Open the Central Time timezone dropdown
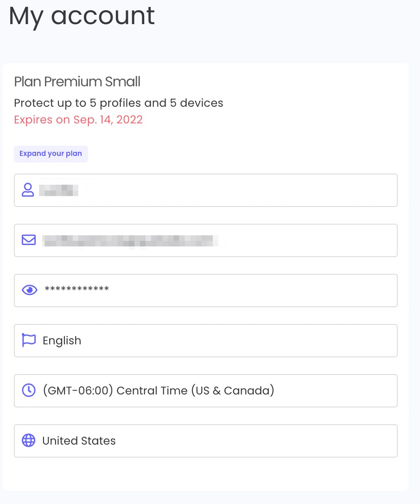 point(206,391)
